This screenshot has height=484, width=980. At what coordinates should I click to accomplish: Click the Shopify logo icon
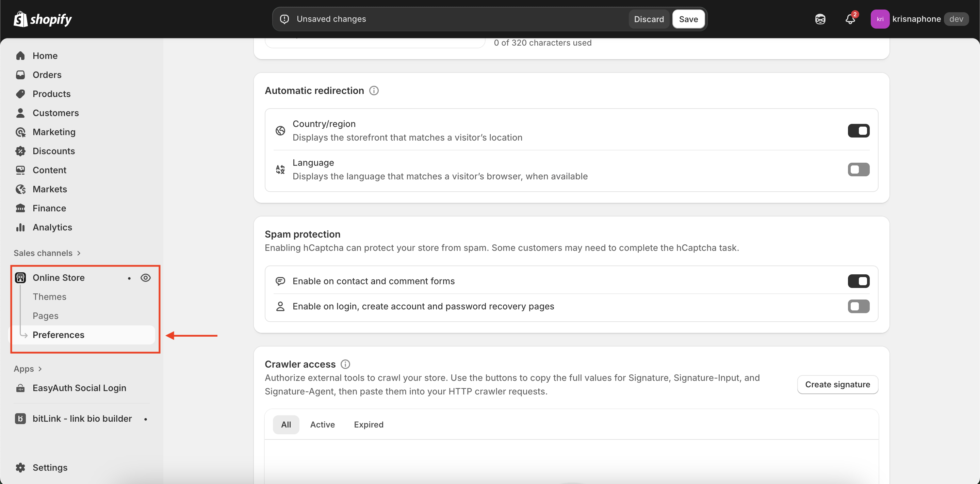click(20, 19)
